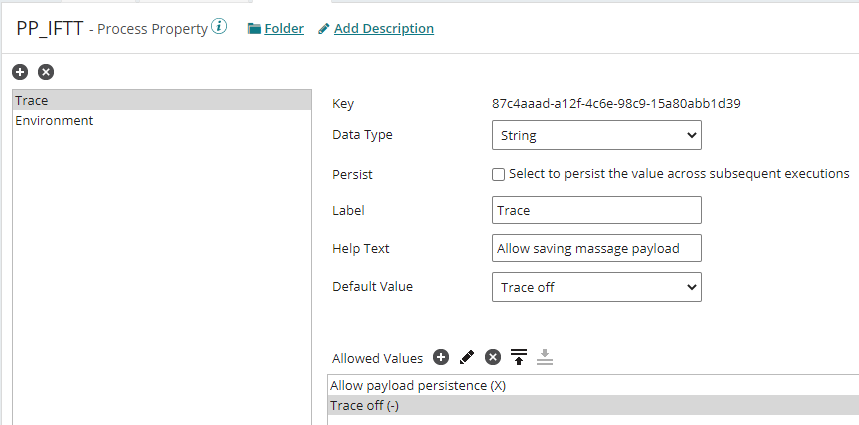Click the folder icon in header
Image resolution: width=859 pixels, height=425 pixels.
pos(254,29)
